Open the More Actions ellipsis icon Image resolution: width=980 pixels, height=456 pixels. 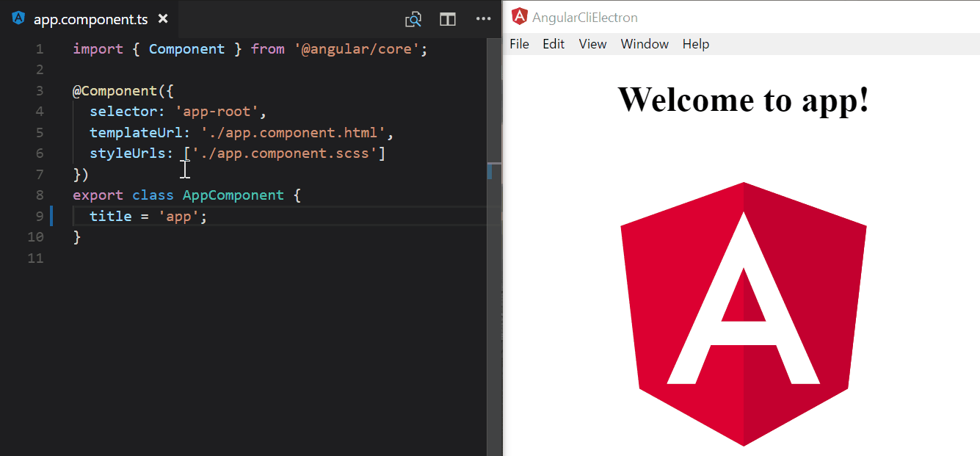pyautogui.click(x=483, y=19)
